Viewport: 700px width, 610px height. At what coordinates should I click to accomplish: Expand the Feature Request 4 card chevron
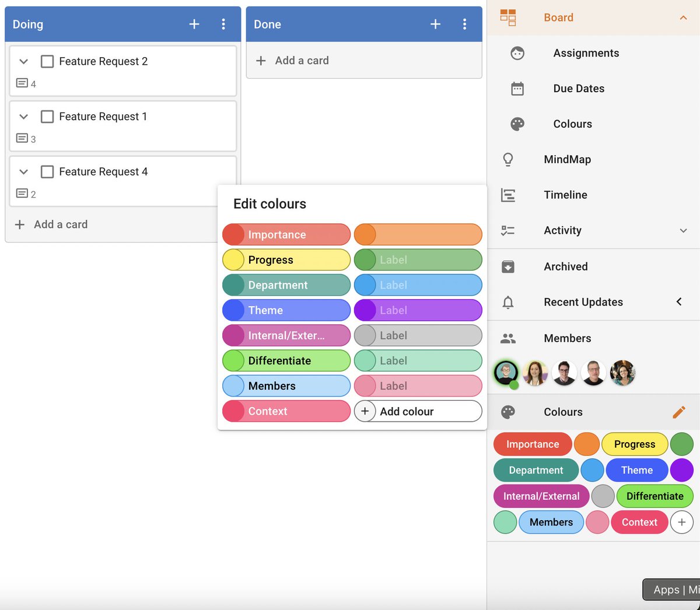[x=23, y=171]
